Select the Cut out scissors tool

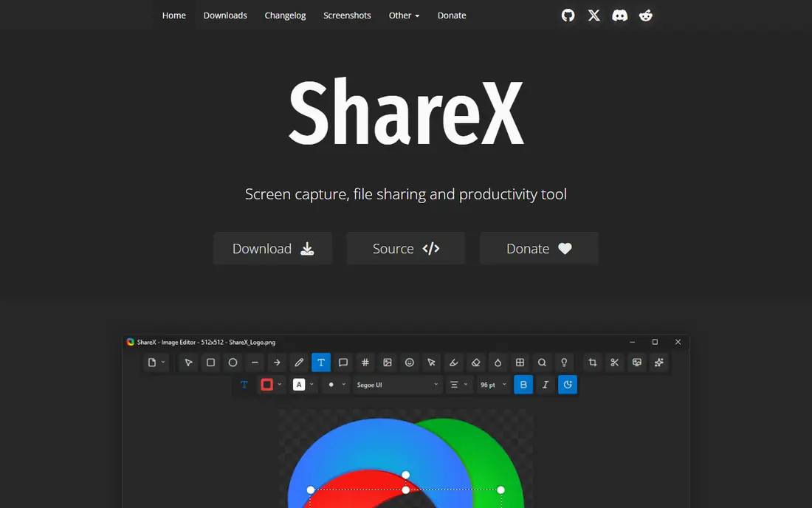click(615, 363)
